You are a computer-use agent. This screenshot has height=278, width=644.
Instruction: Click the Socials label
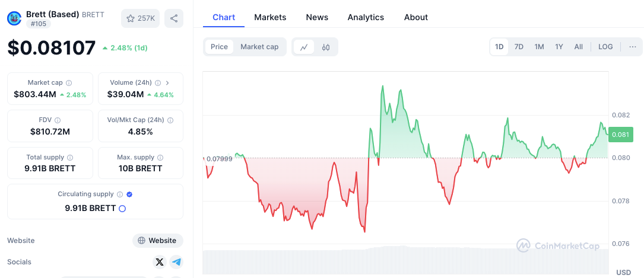tap(20, 261)
